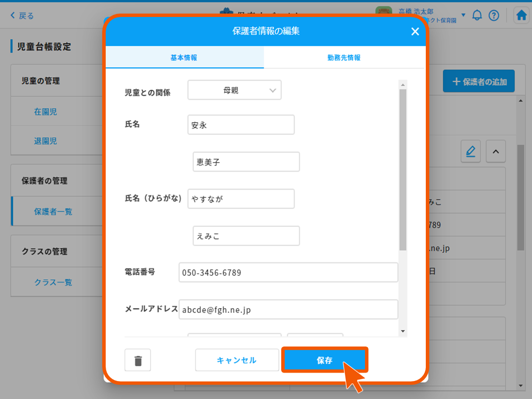Open the notification bell icon

[x=477, y=15]
